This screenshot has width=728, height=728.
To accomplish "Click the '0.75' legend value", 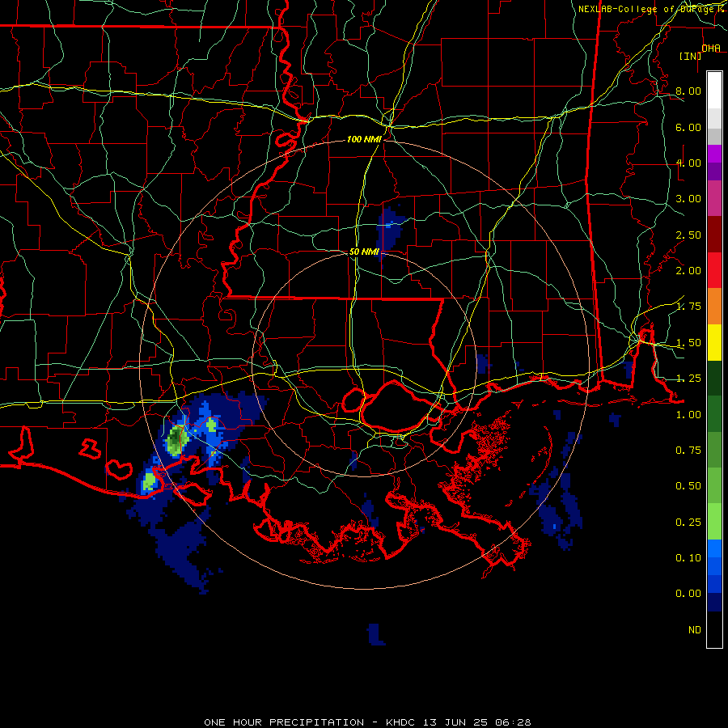I will (x=688, y=451).
